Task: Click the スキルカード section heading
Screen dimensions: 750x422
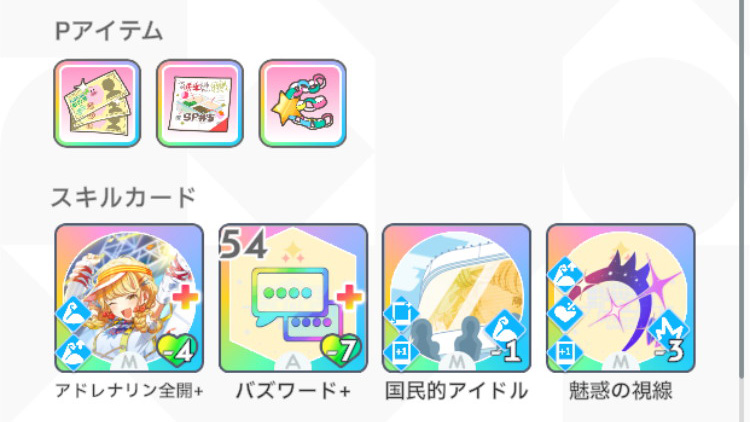Action: (x=124, y=197)
